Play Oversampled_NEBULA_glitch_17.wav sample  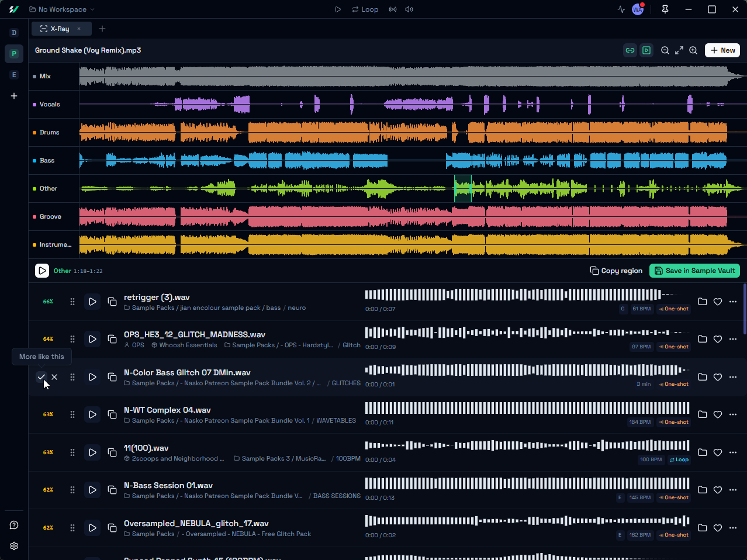pos(92,528)
